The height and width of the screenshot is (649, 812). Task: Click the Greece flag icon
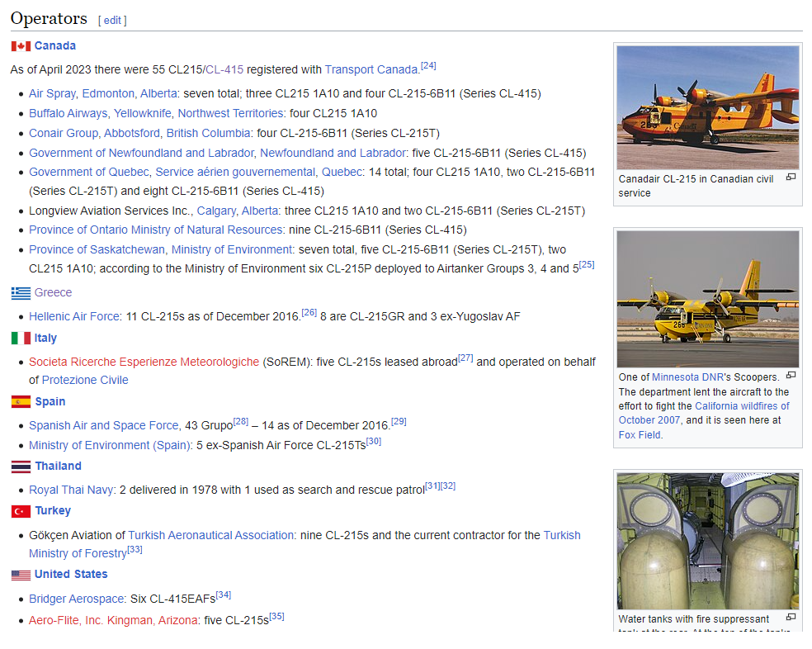[x=21, y=293]
